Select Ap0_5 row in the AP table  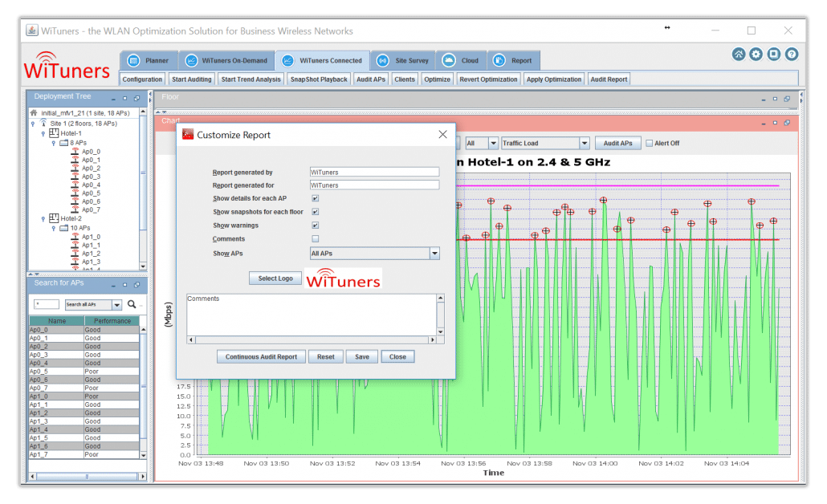click(x=84, y=371)
